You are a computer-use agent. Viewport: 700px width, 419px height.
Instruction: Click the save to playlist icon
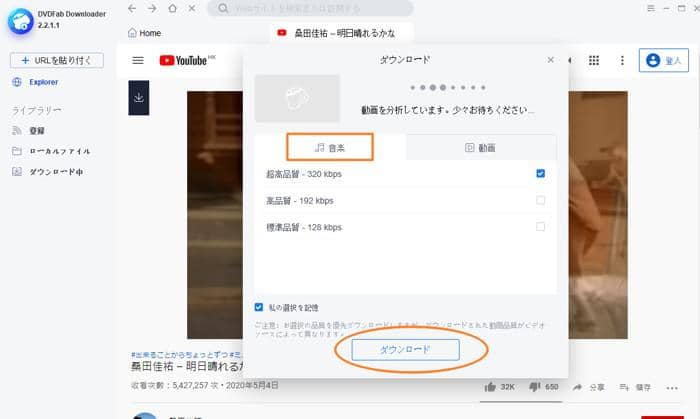click(x=624, y=387)
